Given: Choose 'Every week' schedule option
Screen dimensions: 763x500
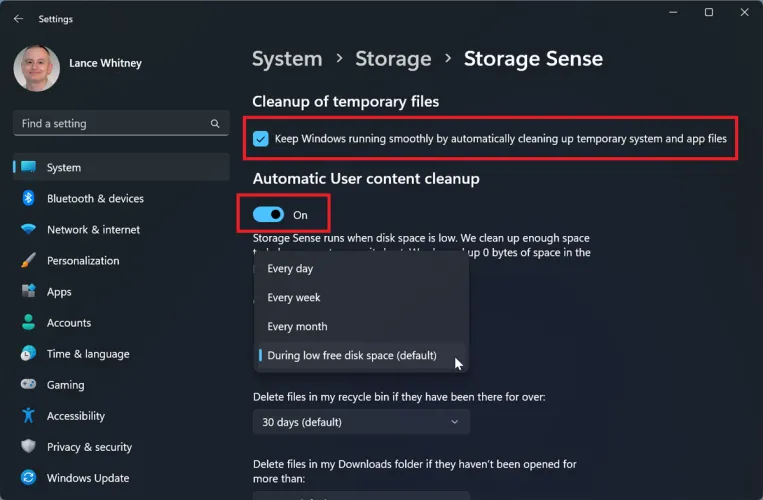Looking at the screenshot, I should pyautogui.click(x=294, y=298).
